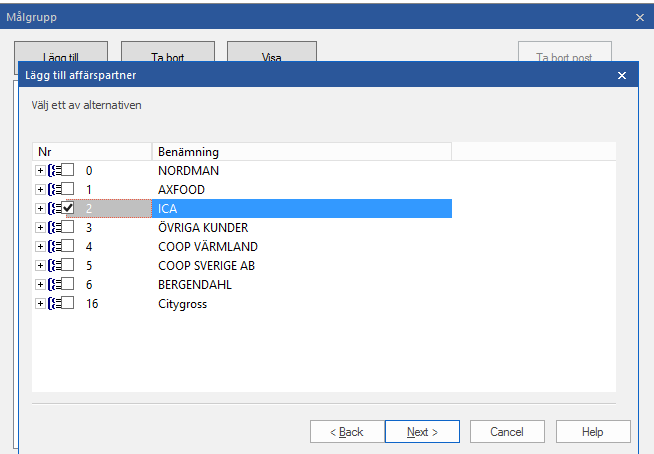
Task: Expand the NORDMAN tree node
Action: [40, 171]
